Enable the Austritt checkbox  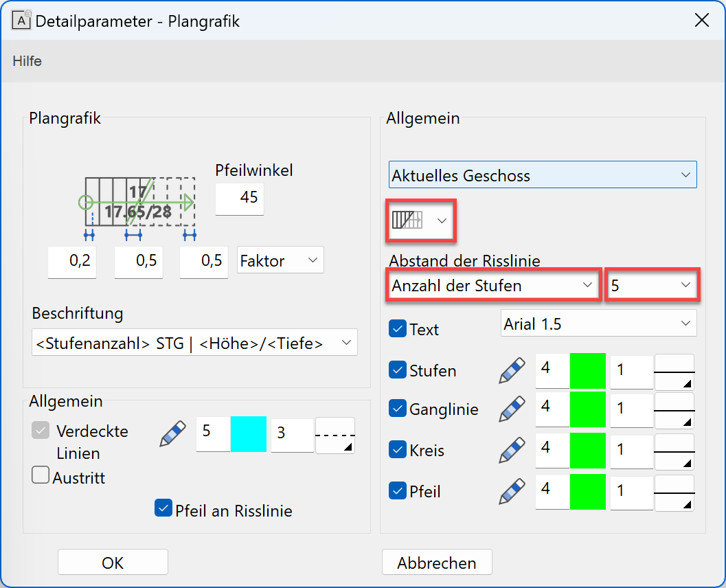click(41, 474)
